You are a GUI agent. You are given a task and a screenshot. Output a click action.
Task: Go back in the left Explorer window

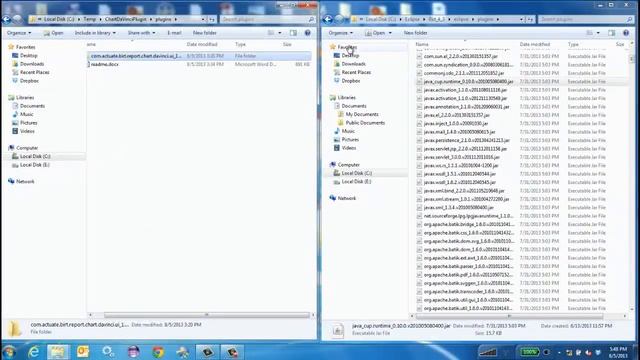tap(7, 19)
